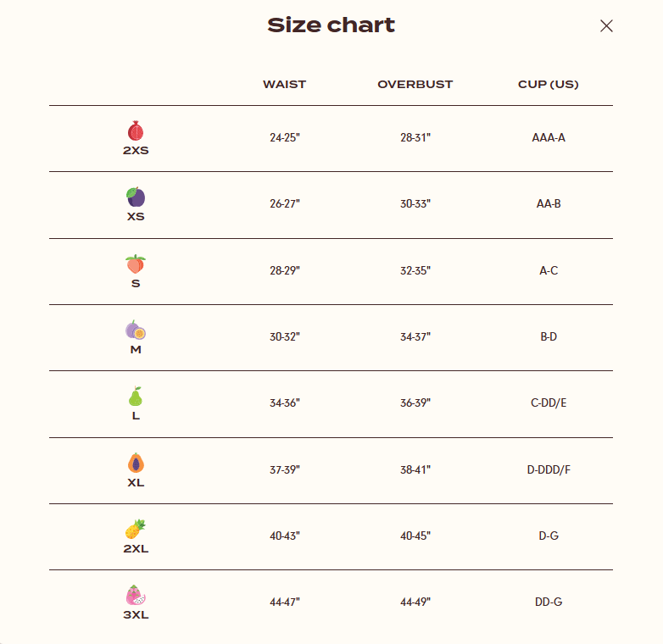This screenshot has height=644, width=663.
Task: Click the 38-41" overbust value
Action: pyautogui.click(x=415, y=469)
